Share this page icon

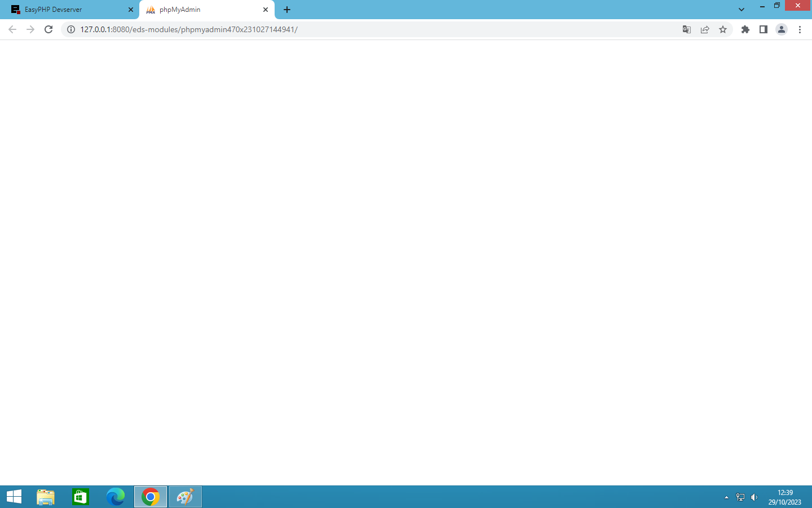click(x=705, y=29)
